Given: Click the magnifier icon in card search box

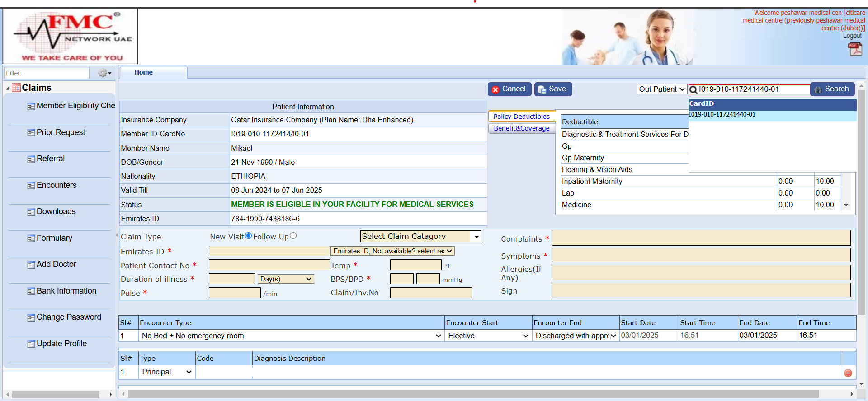Looking at the screenshot, I should coord(693,90).
